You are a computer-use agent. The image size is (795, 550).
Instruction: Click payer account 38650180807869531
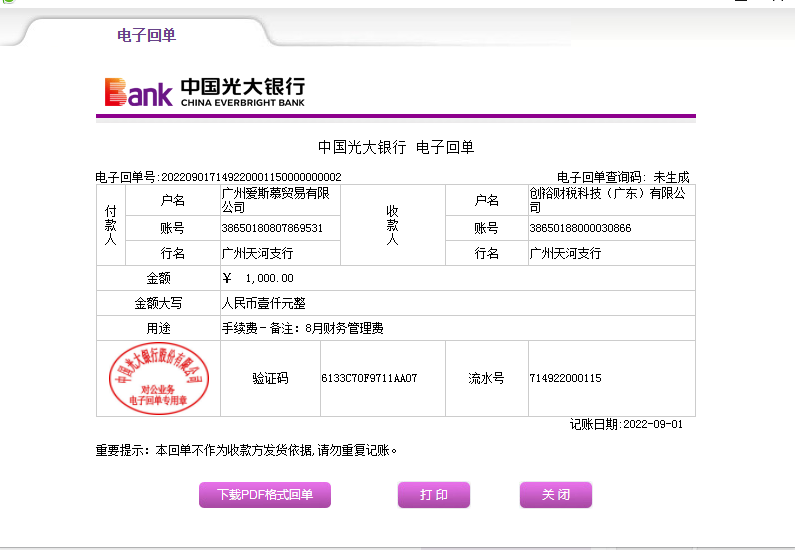click(x=272, y=228)
